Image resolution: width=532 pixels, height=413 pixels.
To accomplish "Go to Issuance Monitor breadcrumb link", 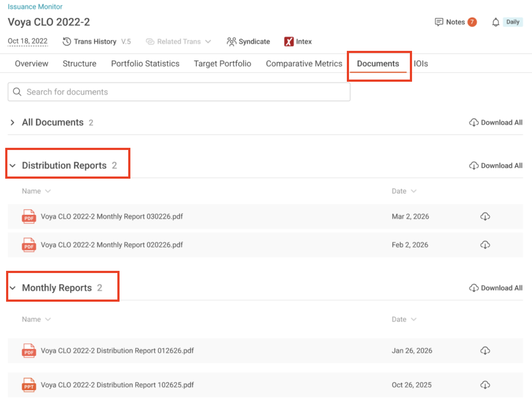I will tap(35, 7).
